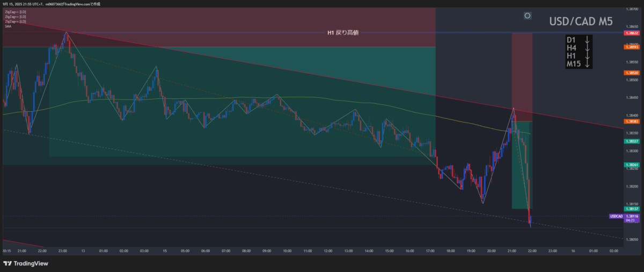Image resolution: width=644 pixels, height=272 pixels.
Task: Click the green 1.38137 price label
Action: 632,208
